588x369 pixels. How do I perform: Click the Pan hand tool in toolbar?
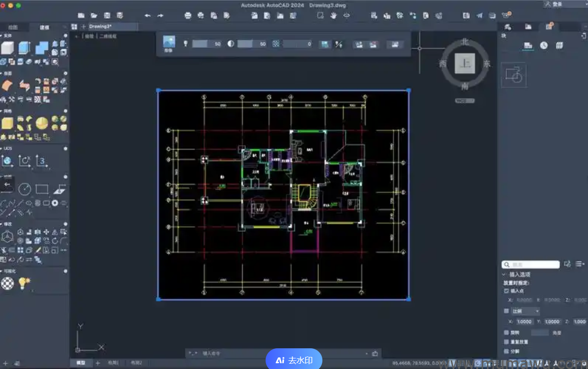coord(333,15)
